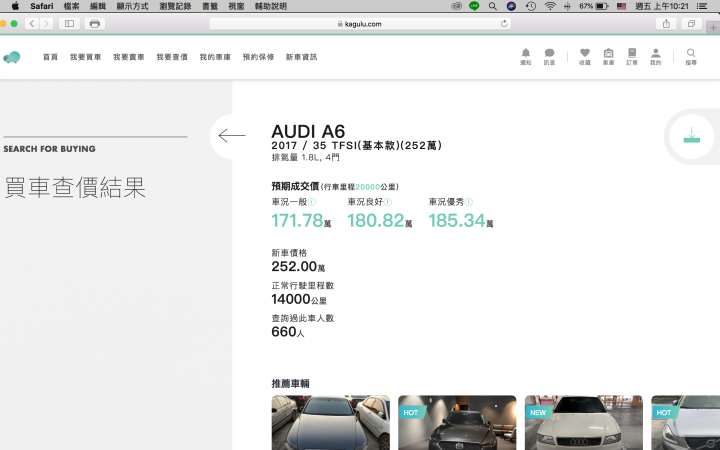
Task: Click the kagulu.com address bar
Action: coord(360,23)
